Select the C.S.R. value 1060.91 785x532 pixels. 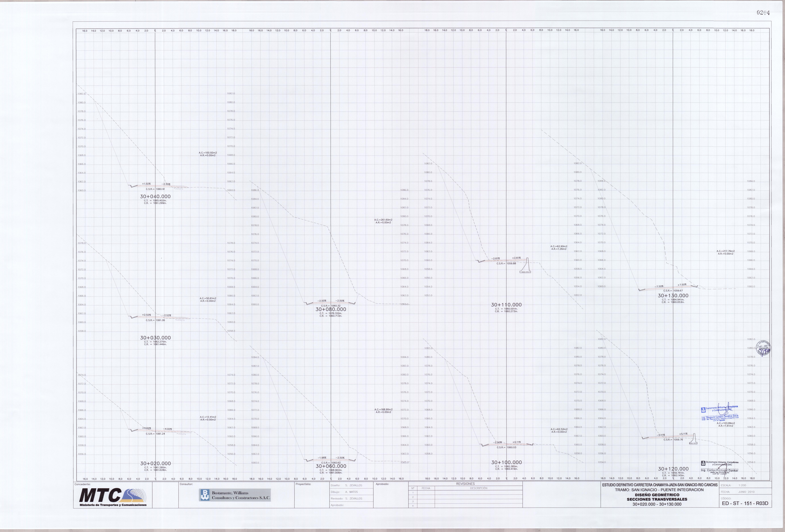[160, 189]
